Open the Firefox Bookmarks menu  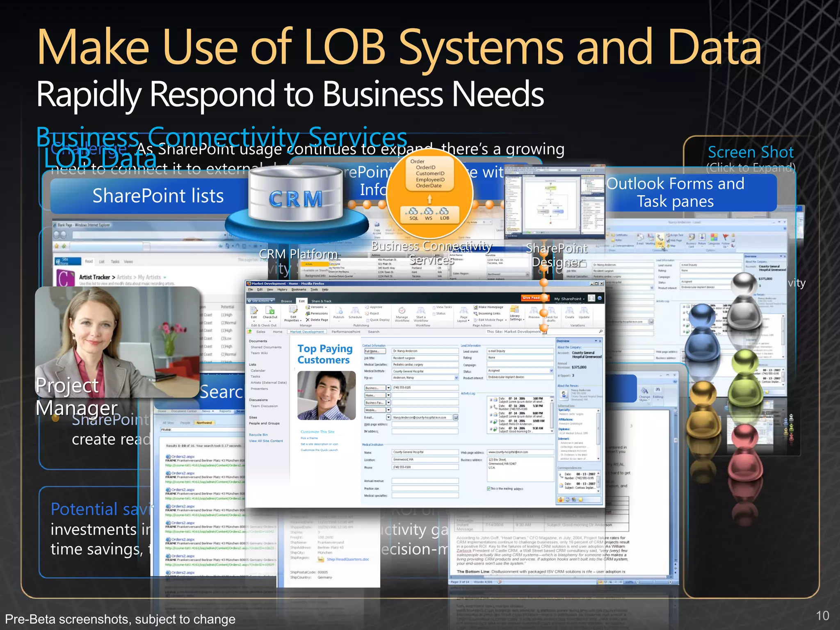299,289
